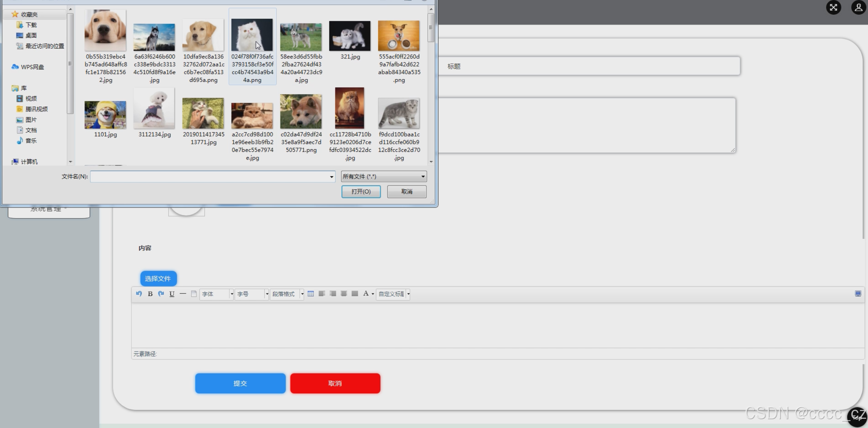Click the redo icon in editor toolbar
Viewport: 868px width, 428px height.
[161, 294]
